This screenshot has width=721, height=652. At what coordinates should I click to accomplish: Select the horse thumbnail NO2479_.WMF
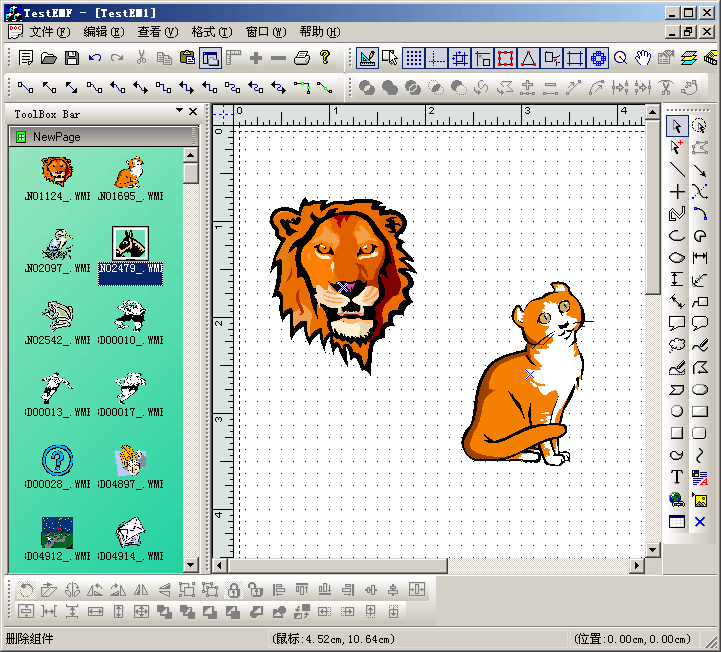(130, 243)
